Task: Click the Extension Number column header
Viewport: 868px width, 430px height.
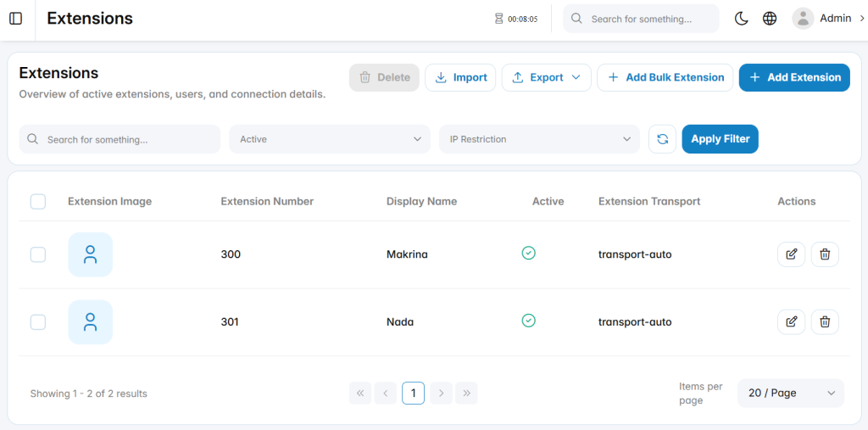Action: (267, 202)
